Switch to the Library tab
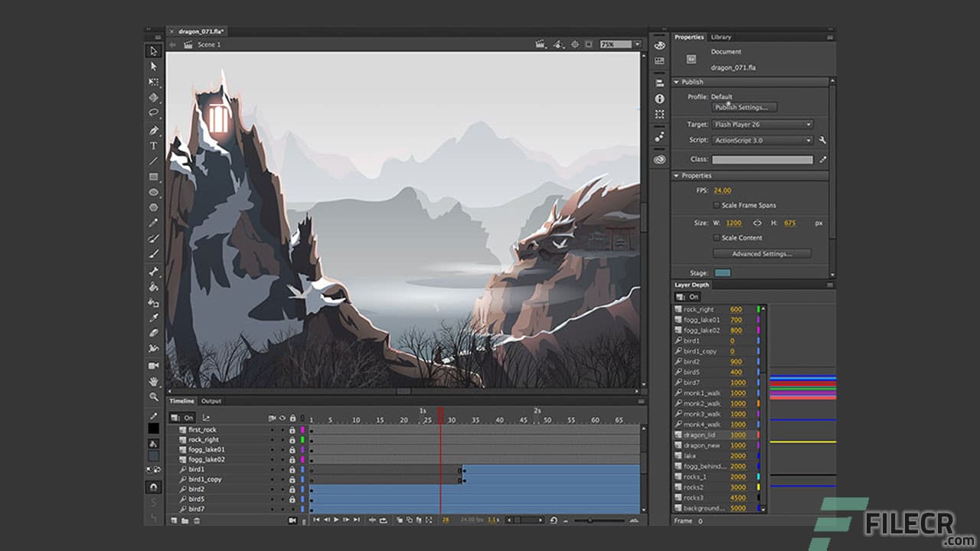The width and height of the screenshot is (980, 551). pos(720,37)
